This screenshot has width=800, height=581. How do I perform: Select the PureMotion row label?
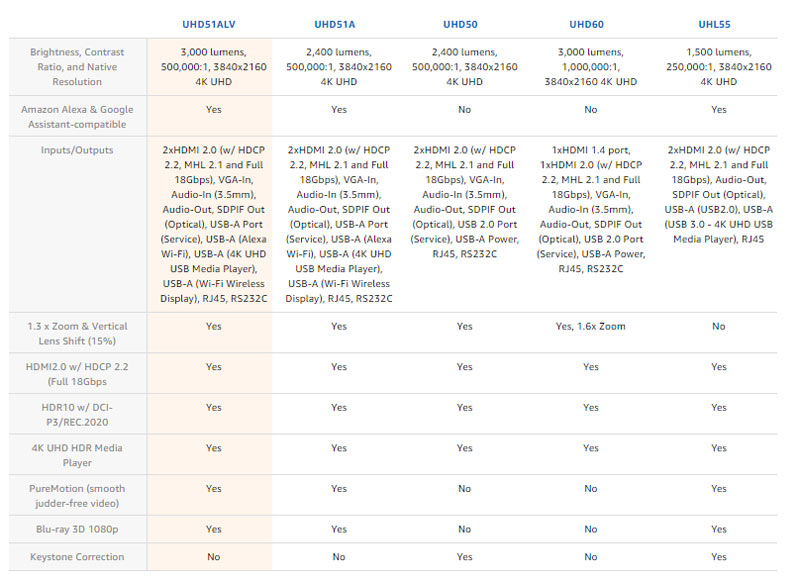coord(77,495)
